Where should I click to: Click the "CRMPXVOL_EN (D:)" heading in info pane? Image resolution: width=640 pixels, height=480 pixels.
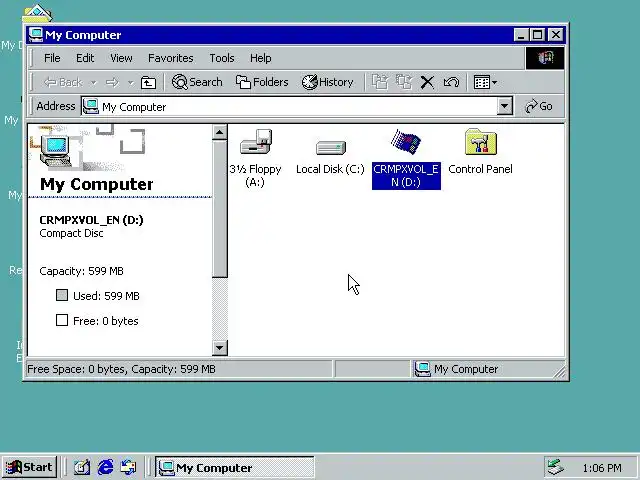pos(91,220)
